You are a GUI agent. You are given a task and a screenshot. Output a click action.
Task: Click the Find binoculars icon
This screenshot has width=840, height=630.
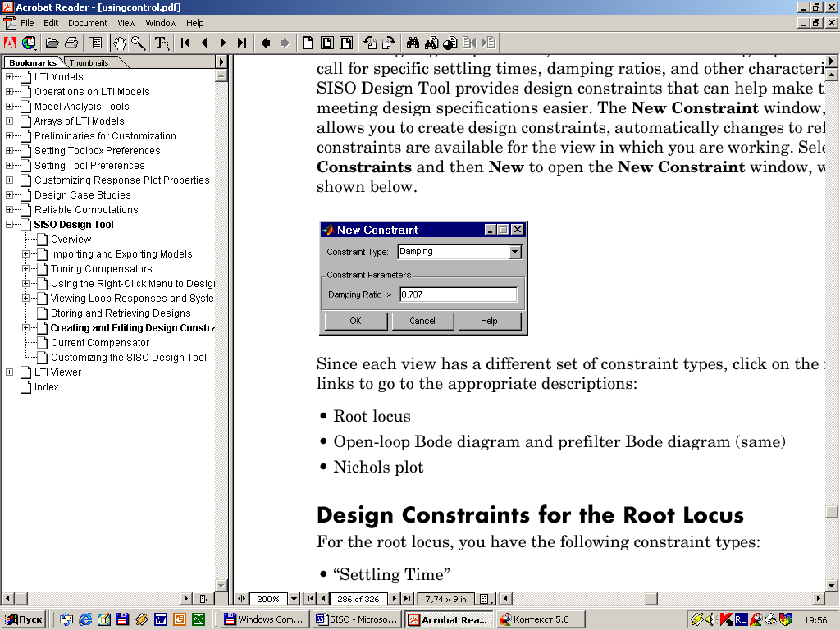pos(413,43)
